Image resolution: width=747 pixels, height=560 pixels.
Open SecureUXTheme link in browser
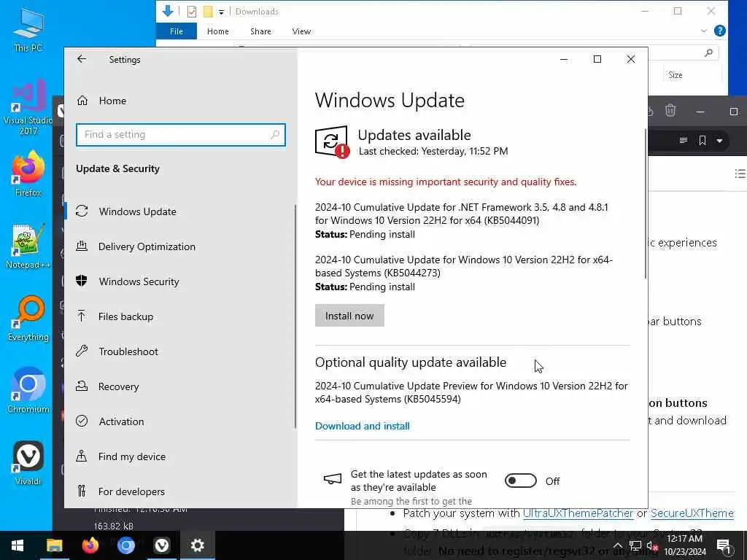(x=692, y=513)
